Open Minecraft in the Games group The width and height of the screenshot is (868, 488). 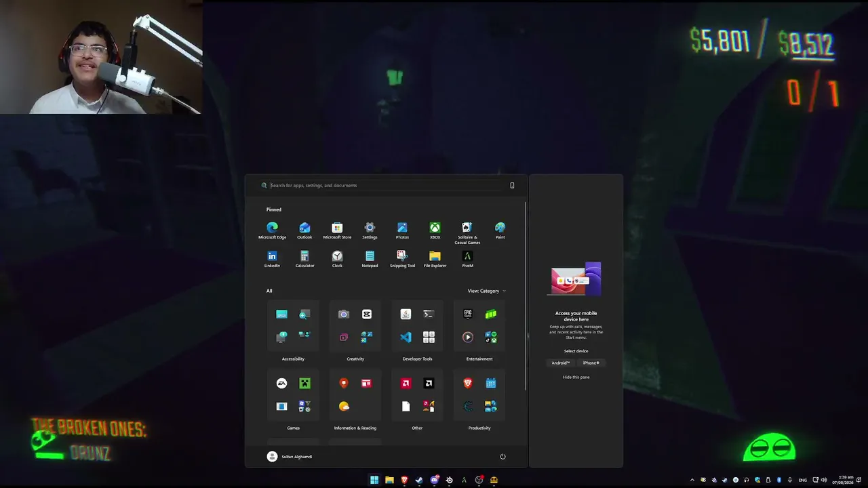pos(304,383)
